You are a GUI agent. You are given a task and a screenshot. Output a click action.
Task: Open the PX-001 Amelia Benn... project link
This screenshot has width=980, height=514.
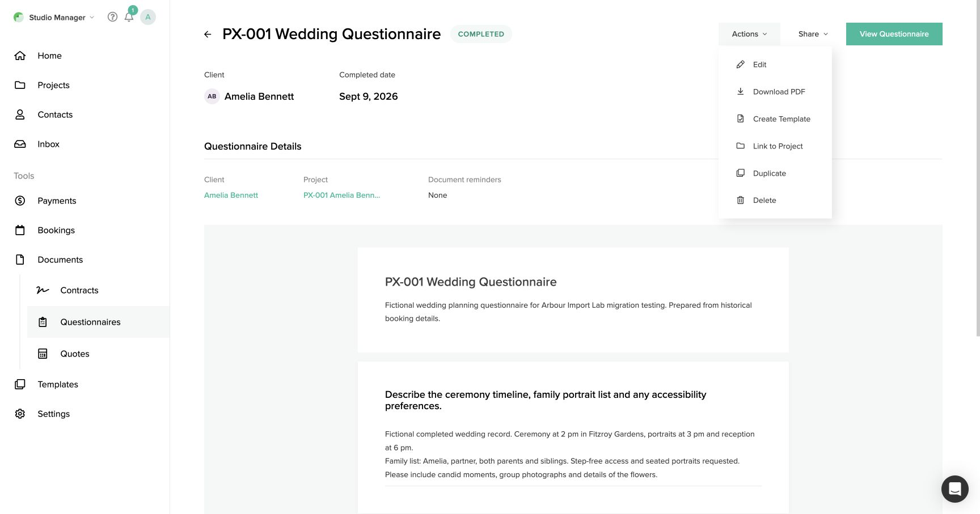point(341,195)
